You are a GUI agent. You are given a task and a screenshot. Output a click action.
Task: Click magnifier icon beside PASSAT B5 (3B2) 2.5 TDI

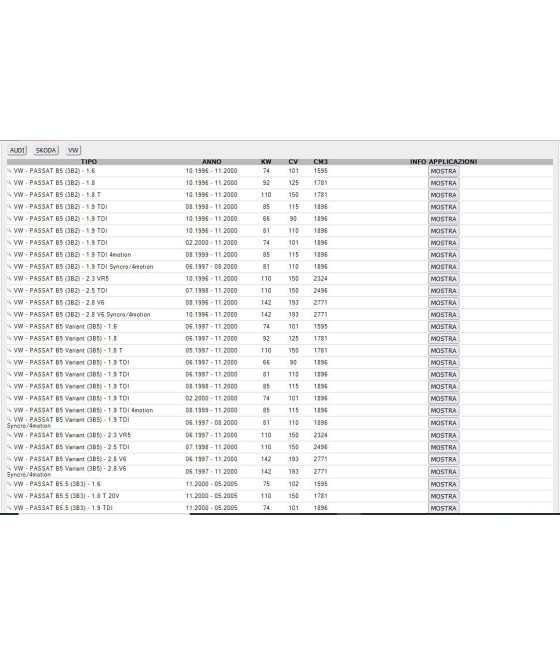[9, 291]
